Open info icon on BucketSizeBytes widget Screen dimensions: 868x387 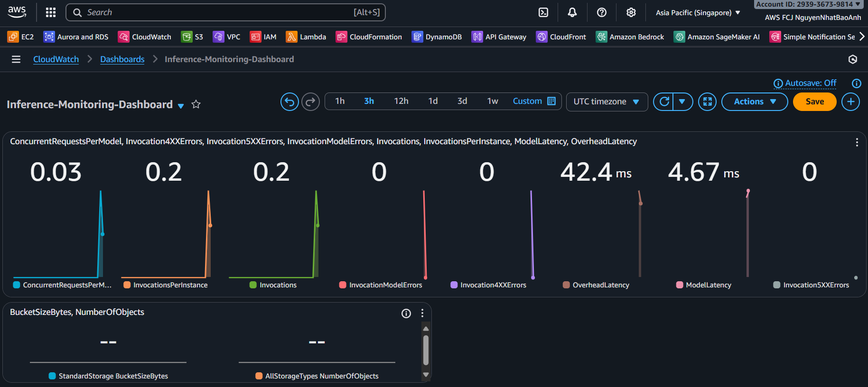tap(406, 313)
